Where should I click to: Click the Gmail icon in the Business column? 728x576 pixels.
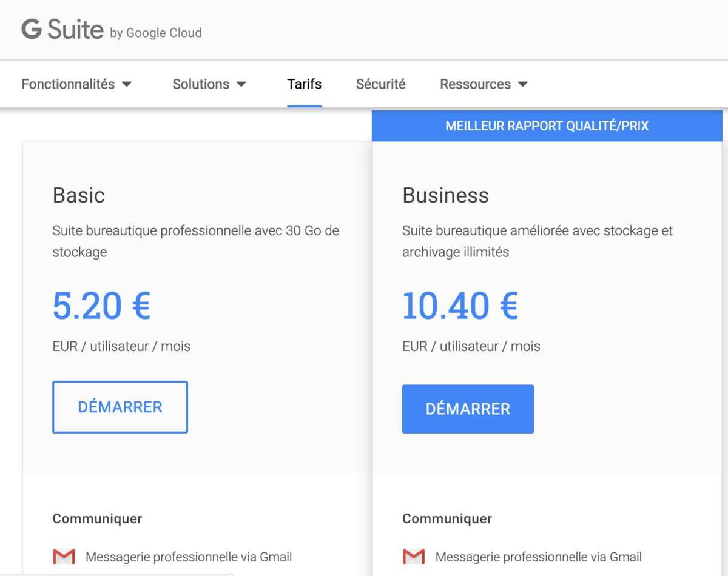(414, 557)
